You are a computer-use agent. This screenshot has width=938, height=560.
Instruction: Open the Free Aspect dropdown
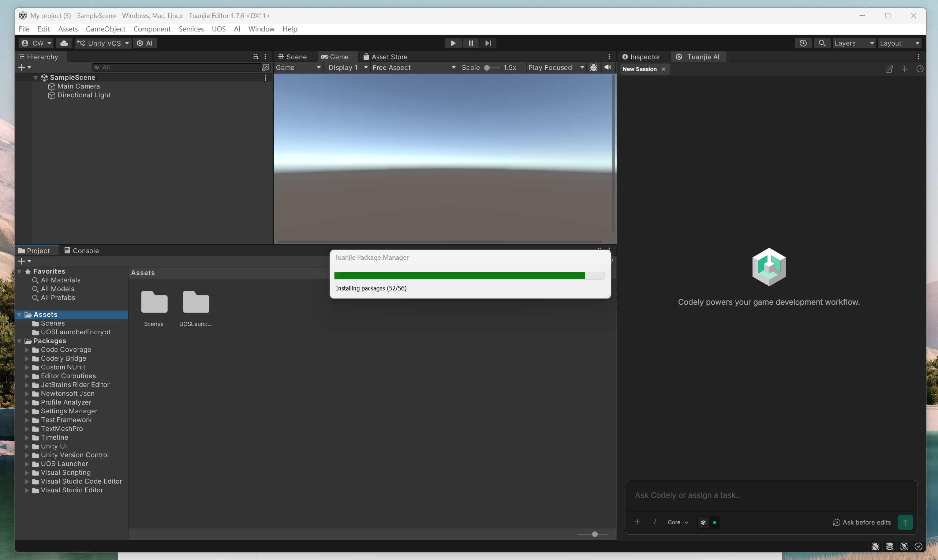(x=414, y=68)
